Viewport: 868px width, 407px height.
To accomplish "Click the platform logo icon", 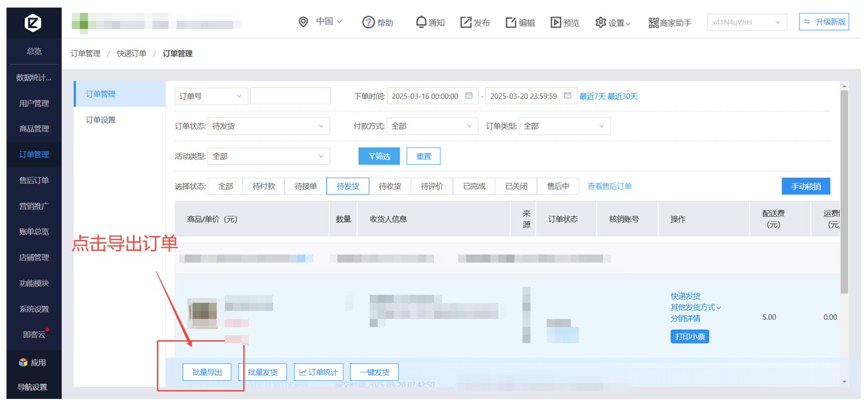I will coord(33,23).
